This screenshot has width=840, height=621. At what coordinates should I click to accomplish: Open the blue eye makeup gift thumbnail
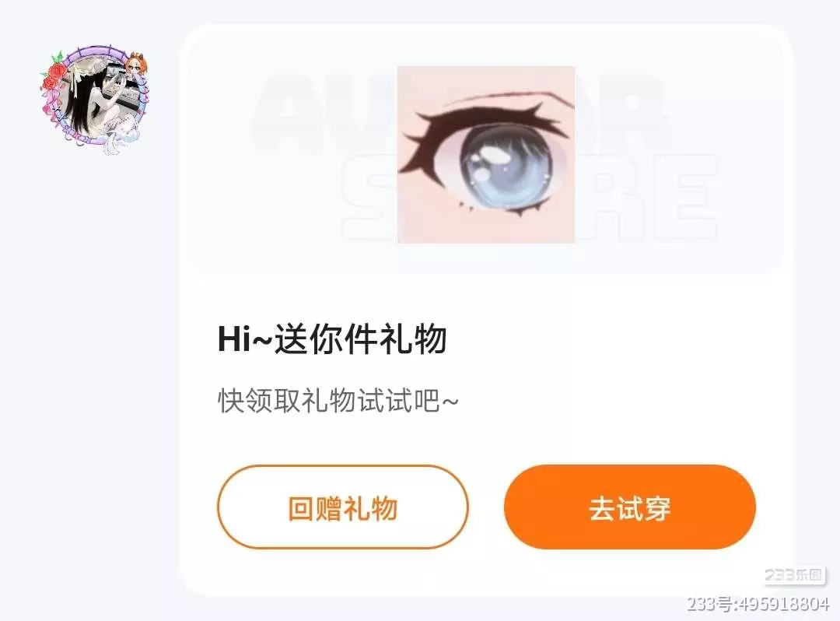486,154
